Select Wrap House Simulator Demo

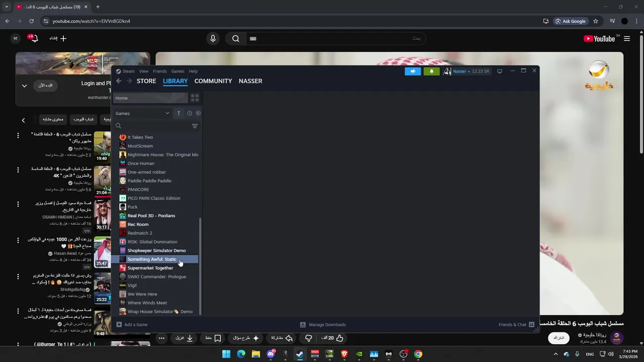(x=159, y=312)
